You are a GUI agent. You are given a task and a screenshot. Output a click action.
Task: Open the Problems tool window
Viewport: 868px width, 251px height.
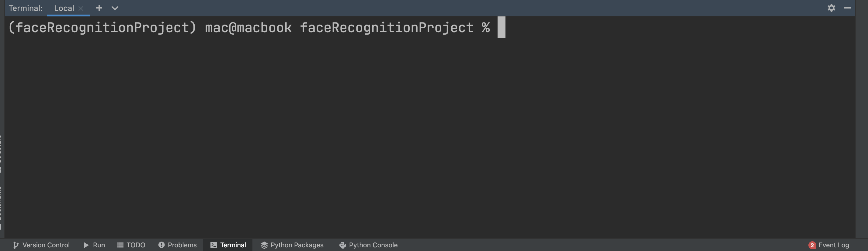tap(178, 245)
